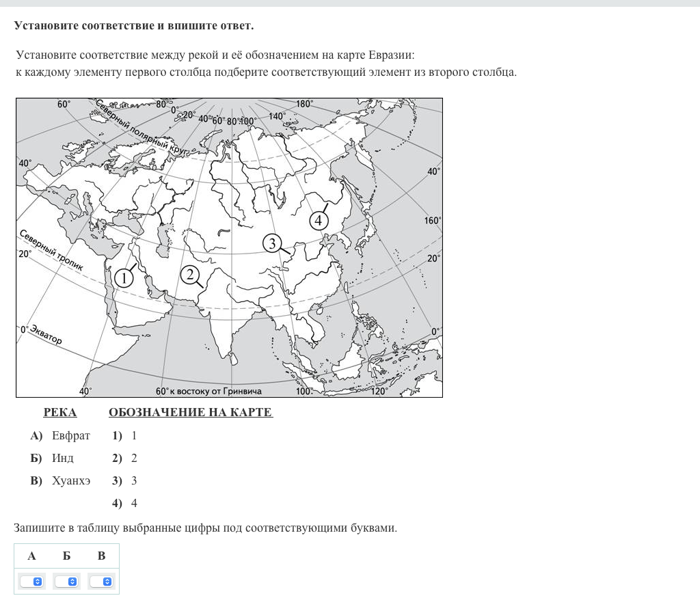
Task: Click the Экватор label on the map
Action: 45,335
